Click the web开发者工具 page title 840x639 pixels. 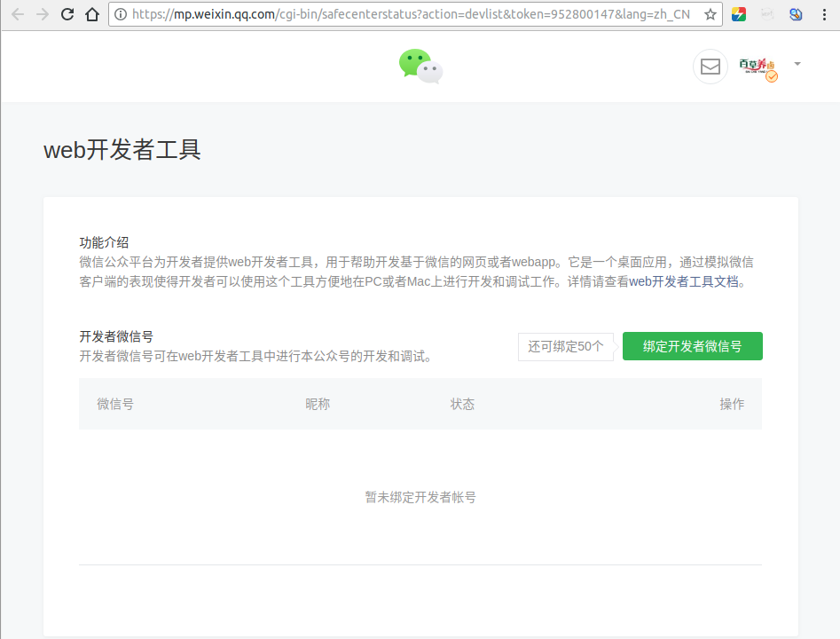pos(122,150)
